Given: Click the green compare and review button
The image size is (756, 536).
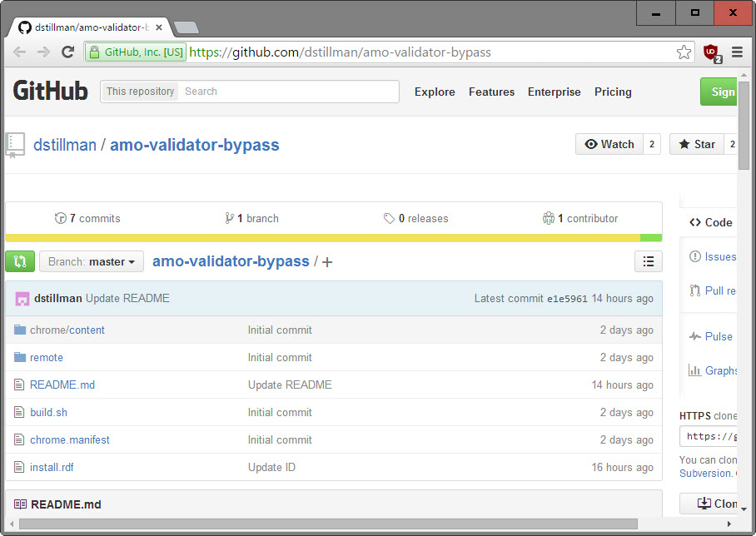Looking at the screenshot, I should (20, 261).
